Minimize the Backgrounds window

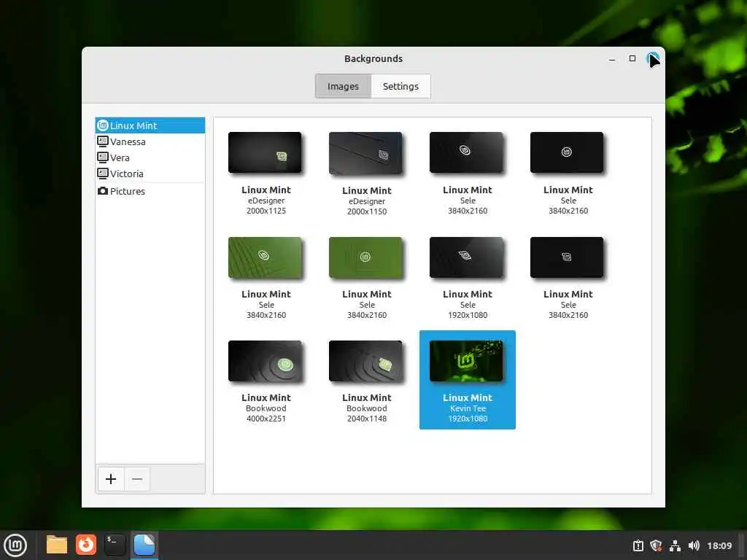tap(612, 59)
